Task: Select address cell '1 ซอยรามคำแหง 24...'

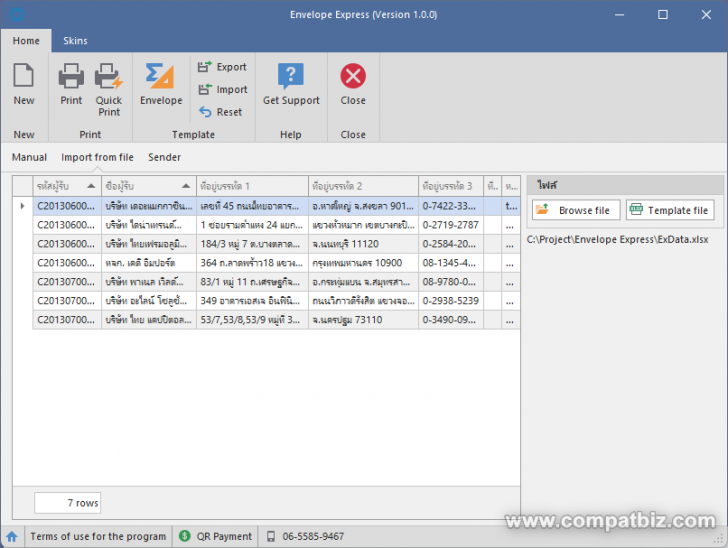Action: point(252,225)
